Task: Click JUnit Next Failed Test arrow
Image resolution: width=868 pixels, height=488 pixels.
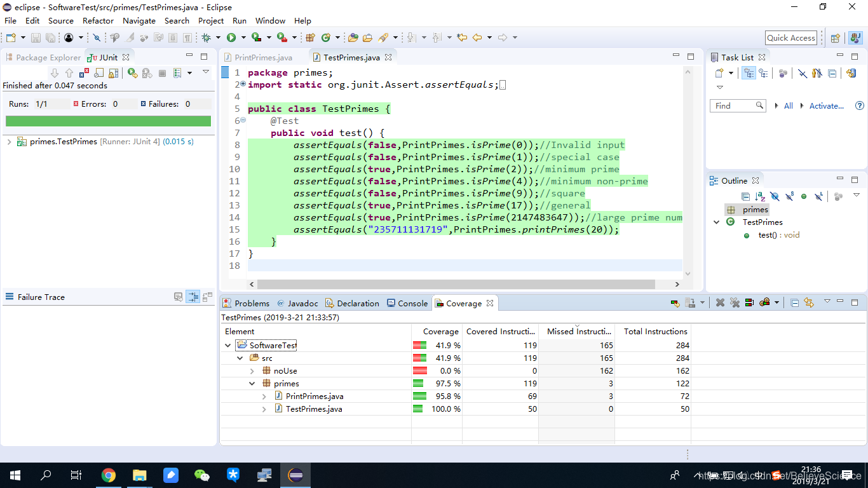Action: pyautogui.click(x=54, y=73)
